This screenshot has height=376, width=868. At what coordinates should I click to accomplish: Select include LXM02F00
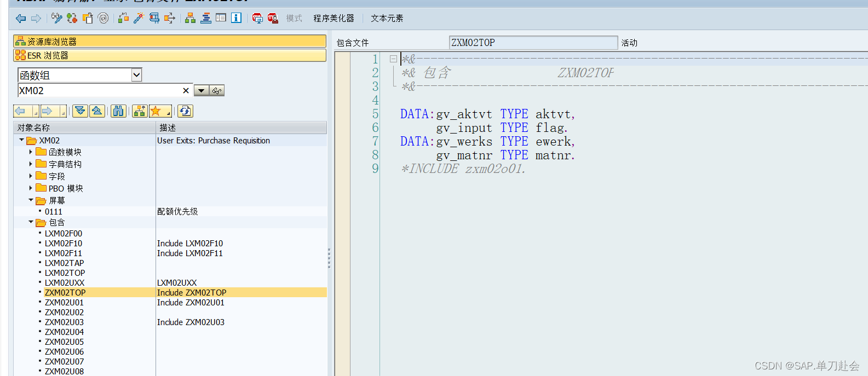[64, 234]
